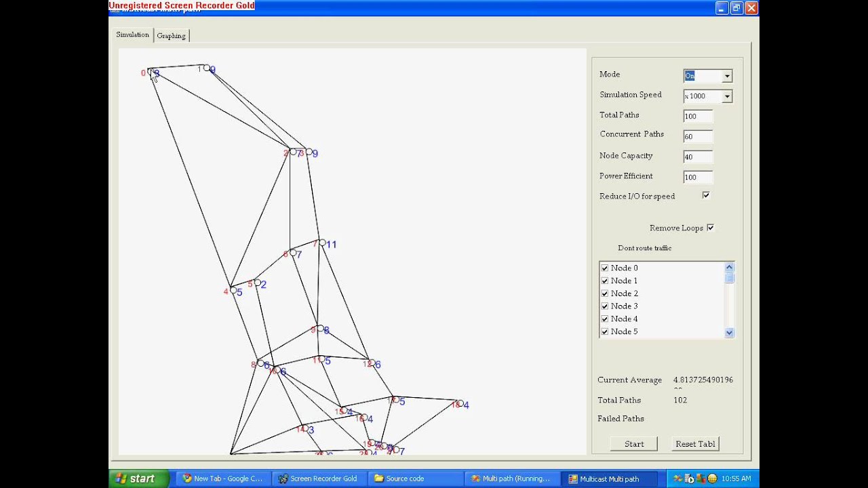This screenshot has height=488, width=868.
Task: Click node list scrollbar up arrow
Action: pyautogui.click(x=730, y=267)
